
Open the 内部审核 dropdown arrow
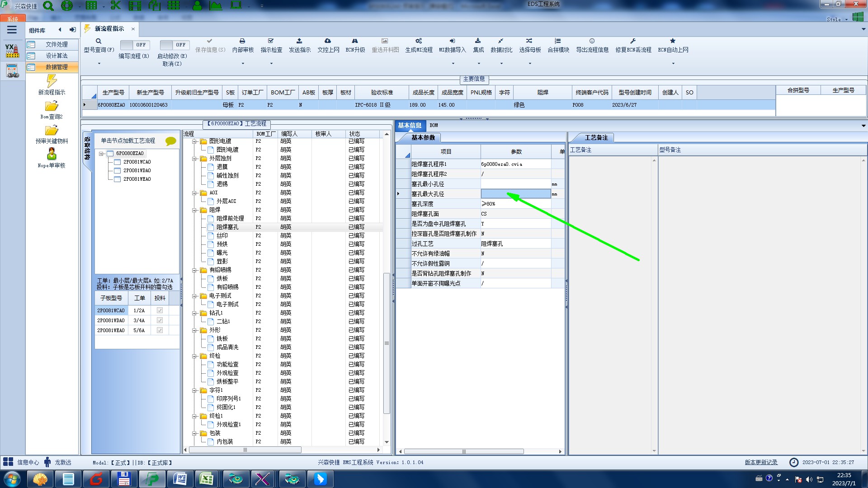[x=243, y=64]
